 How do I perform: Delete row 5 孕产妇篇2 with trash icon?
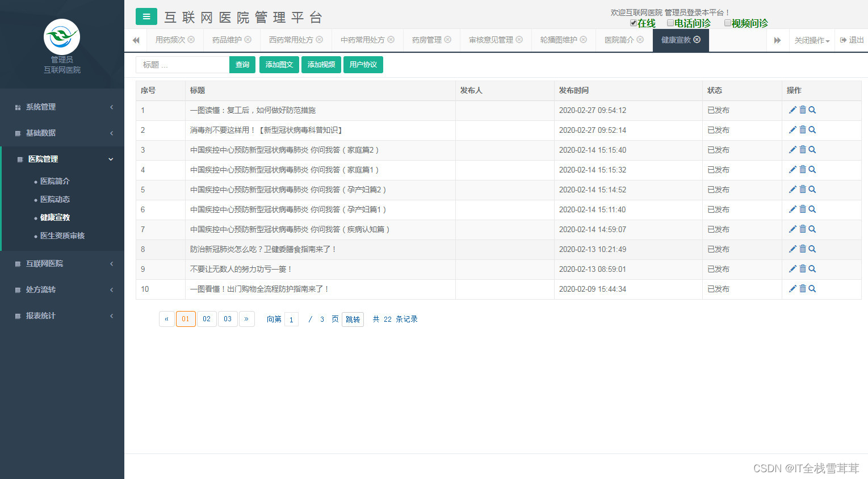[803, 190]
